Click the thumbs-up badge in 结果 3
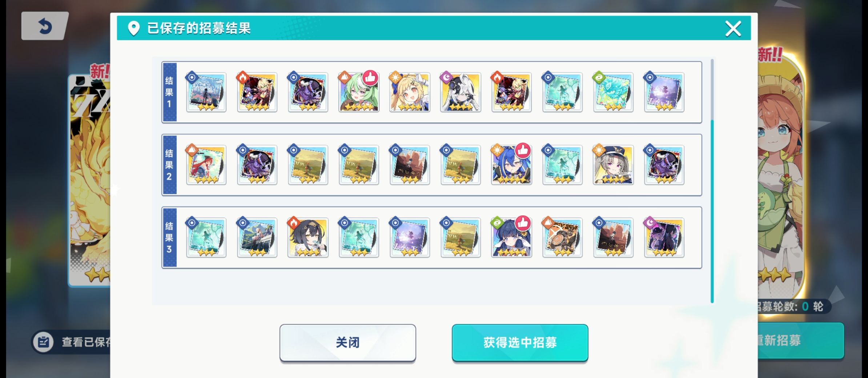This screenshot has height=378, width=868. point(523,223)
